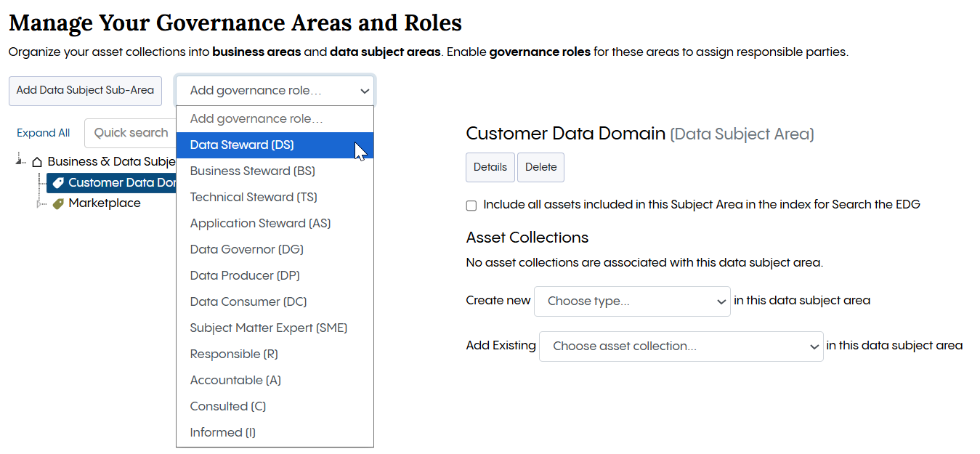This screenshot has height=454, width=980.
Task: Enable include all assets in search index checkbox
Action: (x=471, y=206)
